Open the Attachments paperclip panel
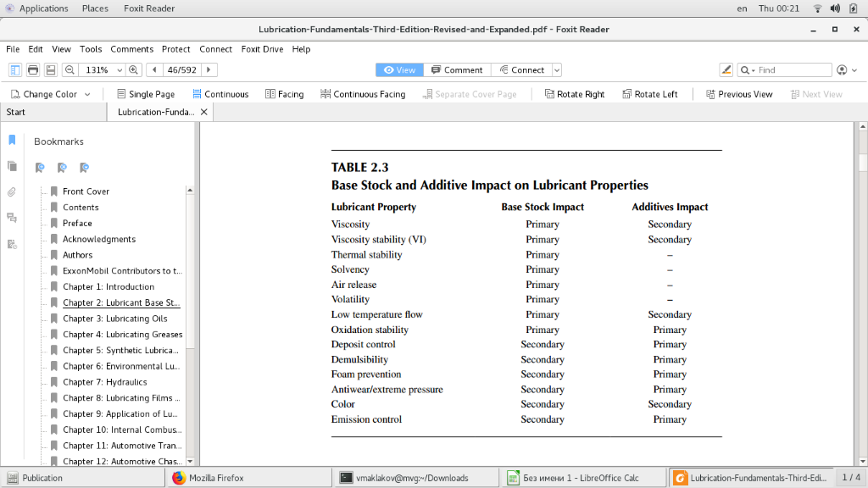 click(x=12, y=192)
